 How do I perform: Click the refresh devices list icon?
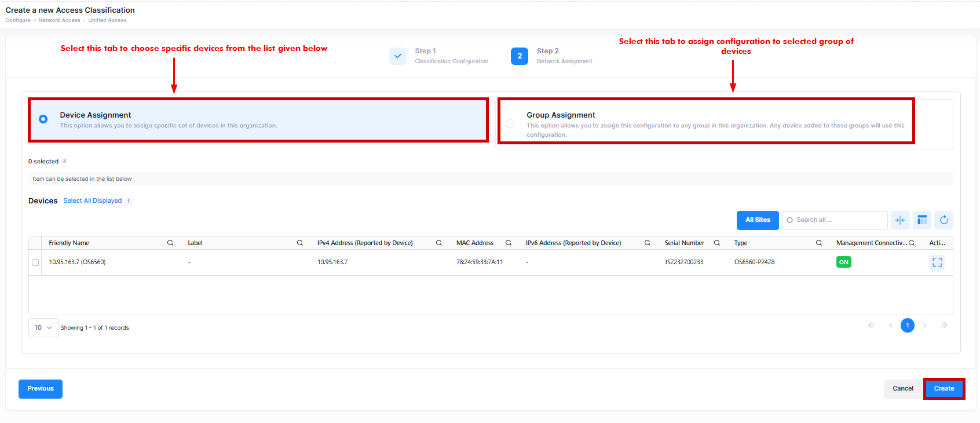(944, 220)
